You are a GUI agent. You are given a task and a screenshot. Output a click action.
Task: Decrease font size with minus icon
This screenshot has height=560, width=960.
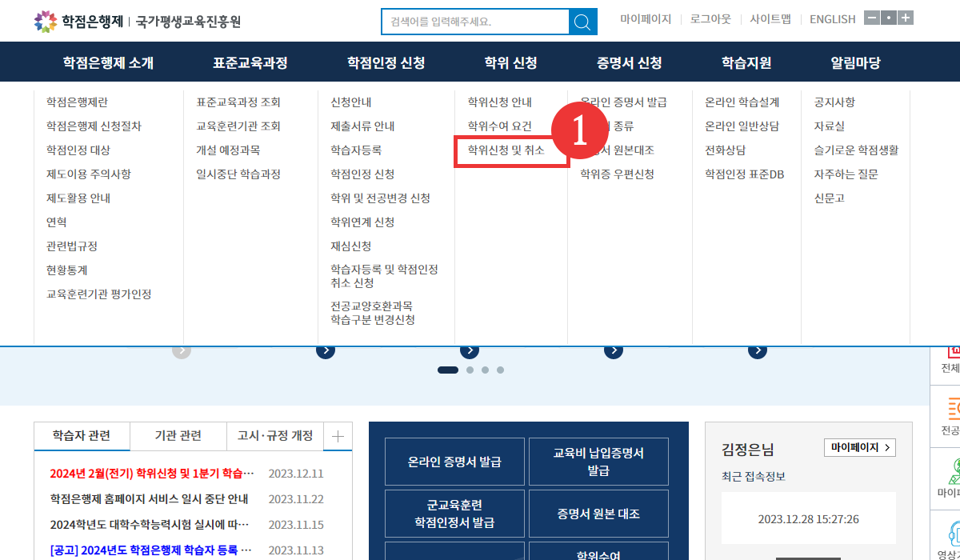(x=873, y=18)
